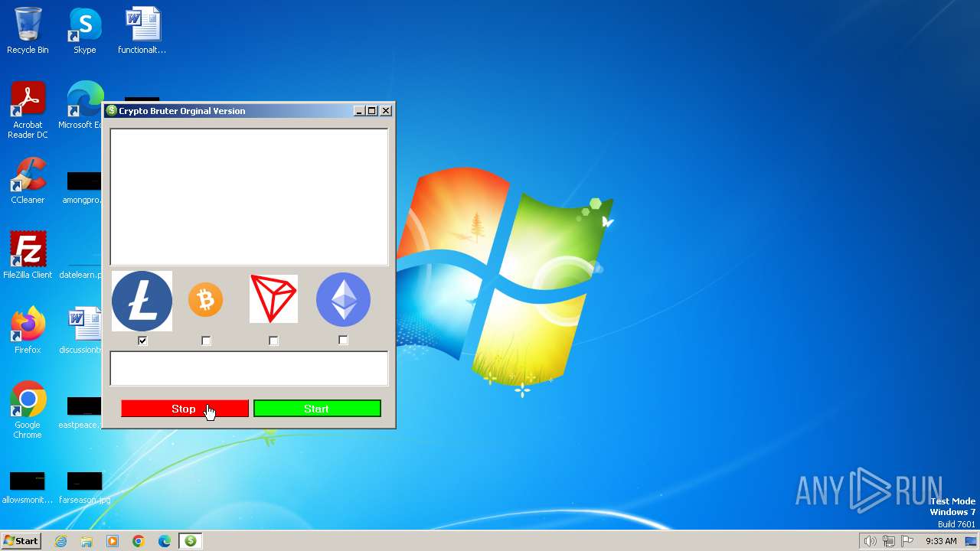This screenshot has width=980, height=551.
Task: Select the Acrobat Reader DC desktop icon
Action: coord(28,110)
